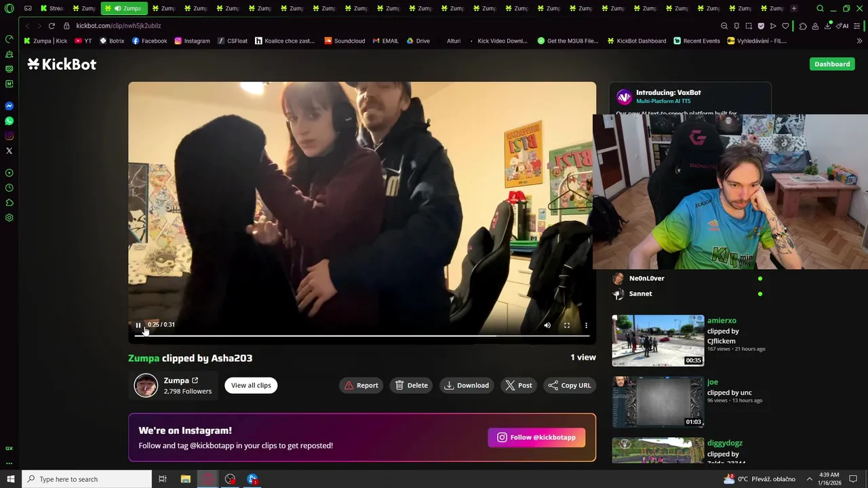This screenshot has width=868, height=488.
Task: Open the easy setup sliders icon
Action: (x=858, y=26)
